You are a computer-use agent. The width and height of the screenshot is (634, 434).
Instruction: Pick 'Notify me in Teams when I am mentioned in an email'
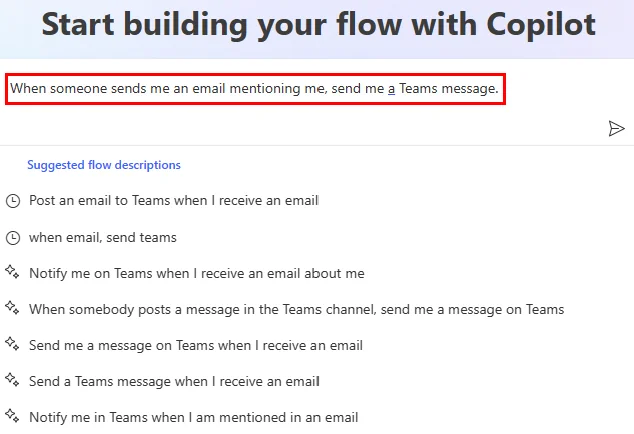[x=194, y=417]
